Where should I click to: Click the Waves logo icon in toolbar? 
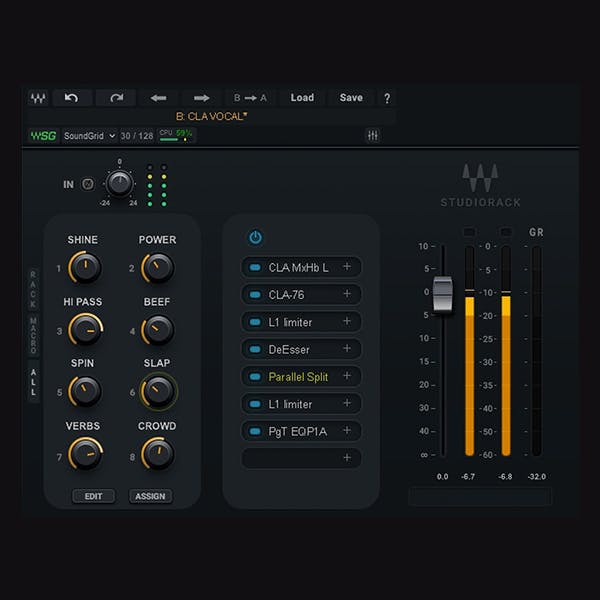[38, 98]
